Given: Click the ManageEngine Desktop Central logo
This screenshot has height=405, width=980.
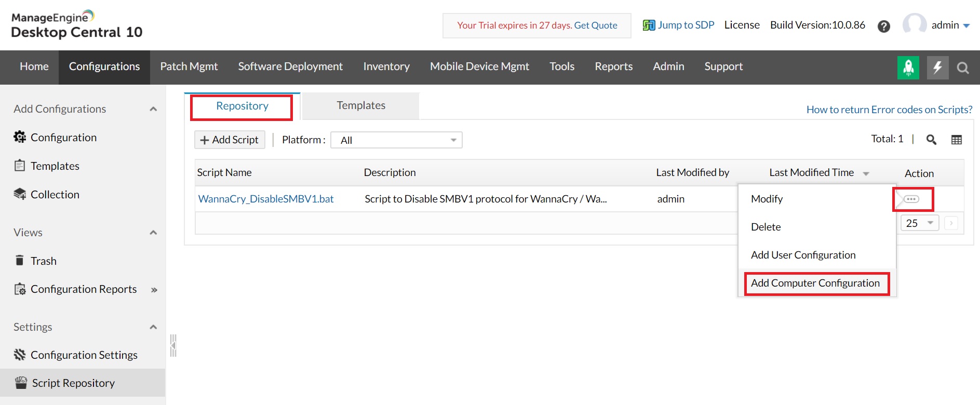Looking at the screenshot, I should click(x=76, y=24).
